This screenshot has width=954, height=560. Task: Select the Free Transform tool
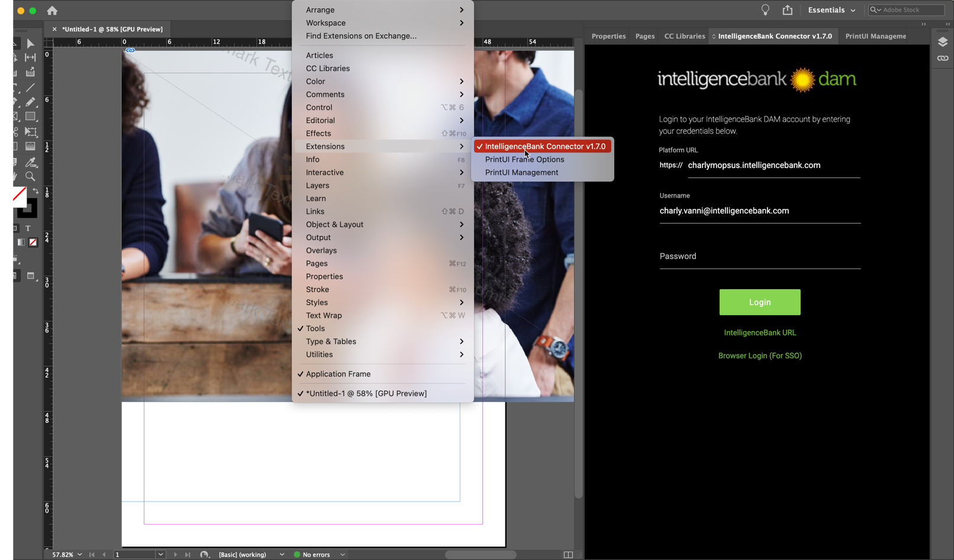(30, 132)
